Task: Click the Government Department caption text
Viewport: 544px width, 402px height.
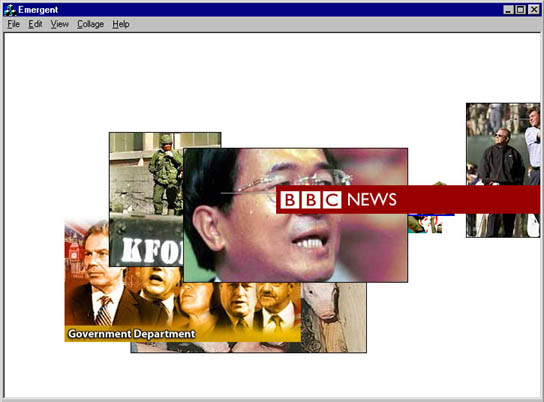Action: (x=131, y=334)
